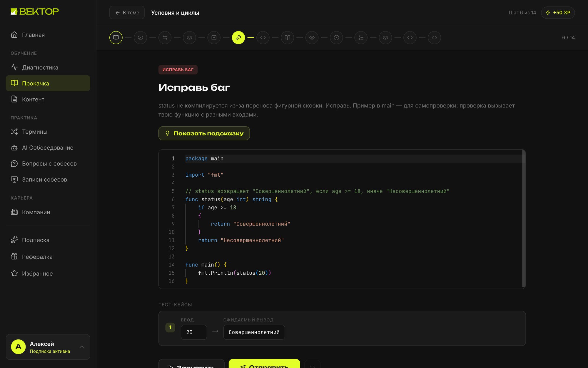Click code line 'fmt.Println(status(20))'

coord(235,273)
